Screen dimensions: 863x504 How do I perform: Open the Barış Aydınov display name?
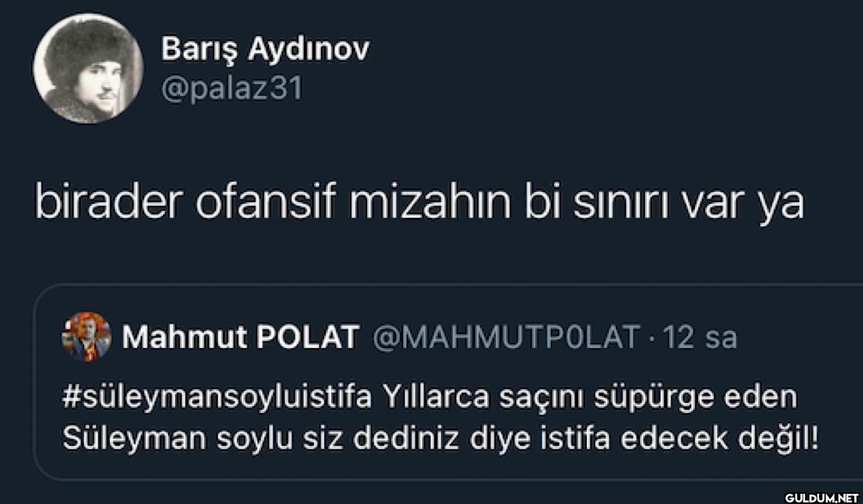264,49
